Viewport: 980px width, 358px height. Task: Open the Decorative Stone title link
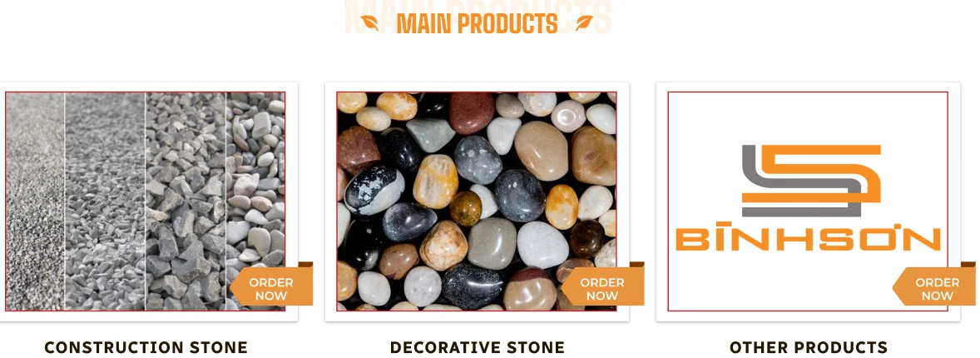[478, 347]
